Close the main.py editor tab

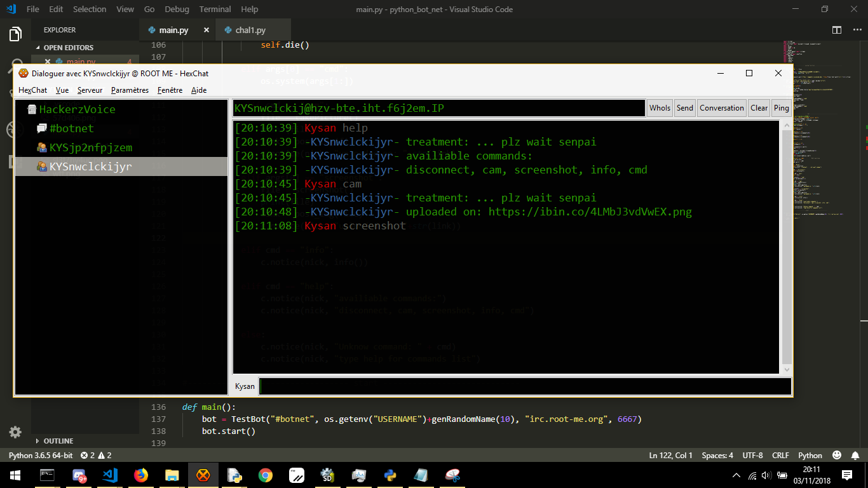coord(207,30)
